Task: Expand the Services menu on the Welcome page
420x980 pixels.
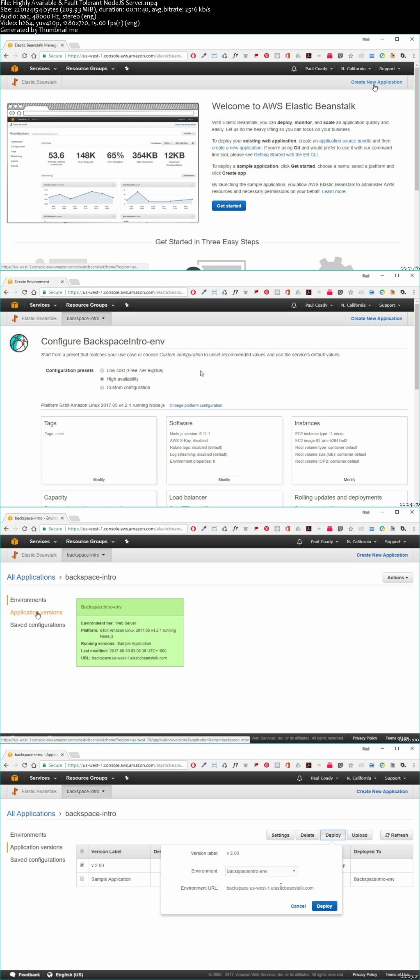Action: coord(43,69)
